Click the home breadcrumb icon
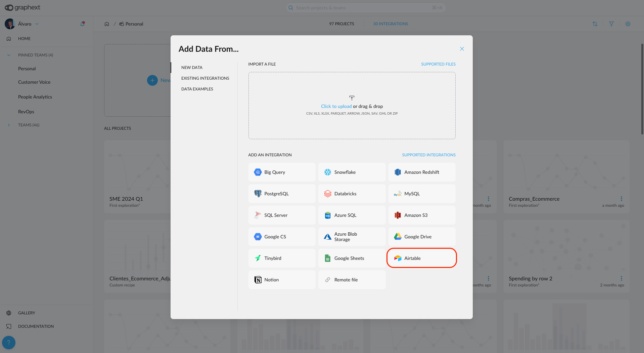644x353 pixels. (107, 24)
